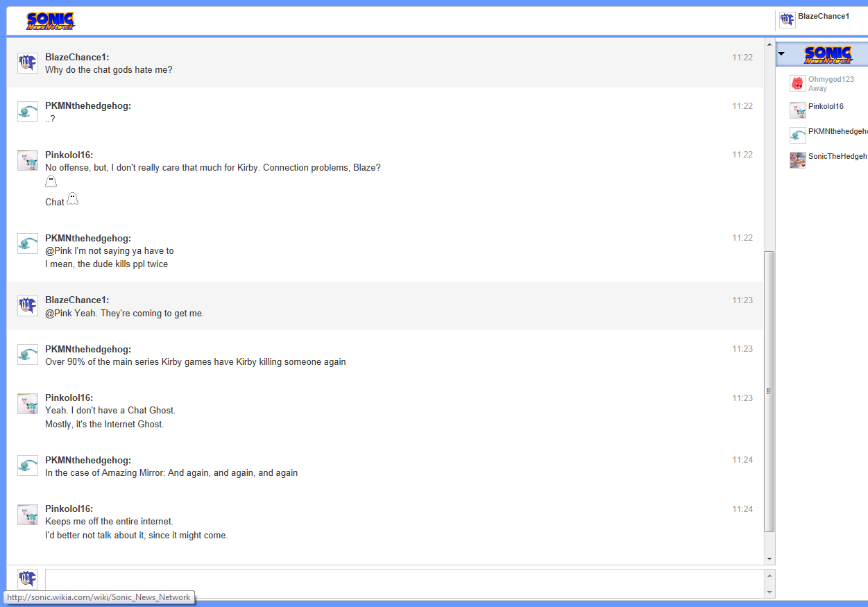
Task: Select the Sonic News Network room tab in sidebar
Action: (x=827, y=54)
